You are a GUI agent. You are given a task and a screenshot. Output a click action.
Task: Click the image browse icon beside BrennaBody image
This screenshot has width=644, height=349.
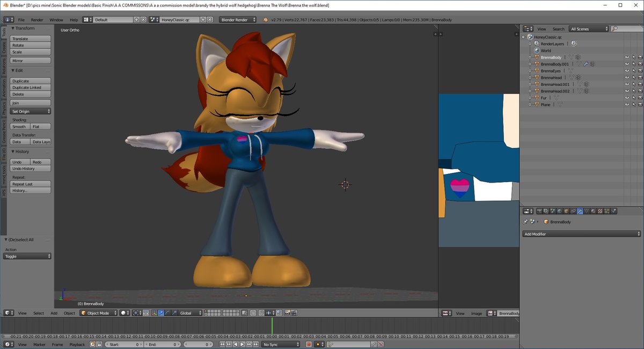(492, 313)
